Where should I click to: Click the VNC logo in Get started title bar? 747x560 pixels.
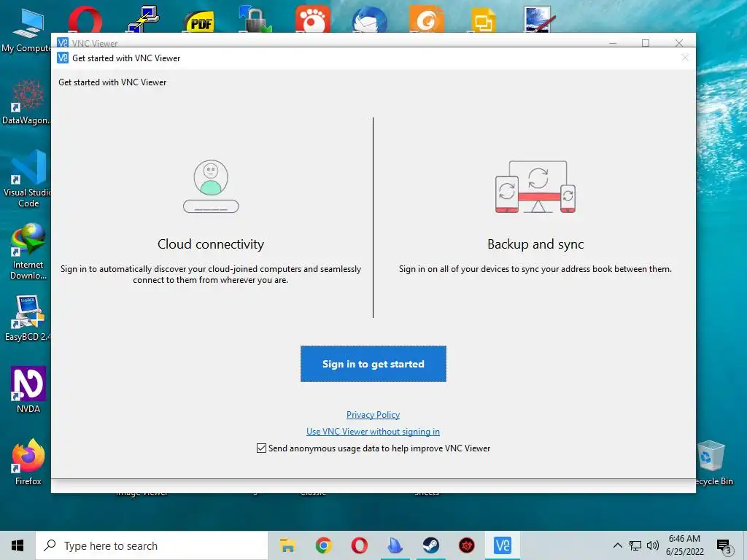pyautogui.click(x=63, y=58)
